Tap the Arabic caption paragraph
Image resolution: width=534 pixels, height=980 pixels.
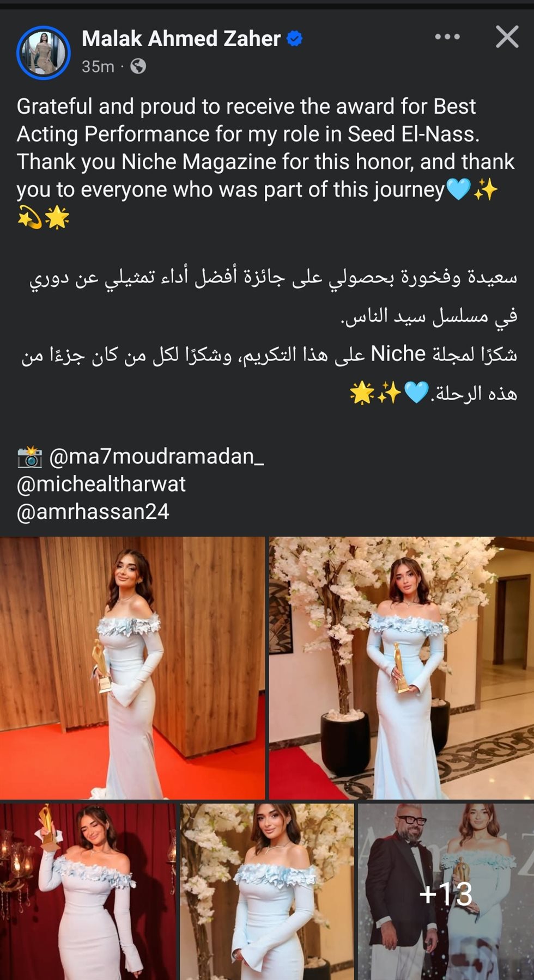click(270, 335)
